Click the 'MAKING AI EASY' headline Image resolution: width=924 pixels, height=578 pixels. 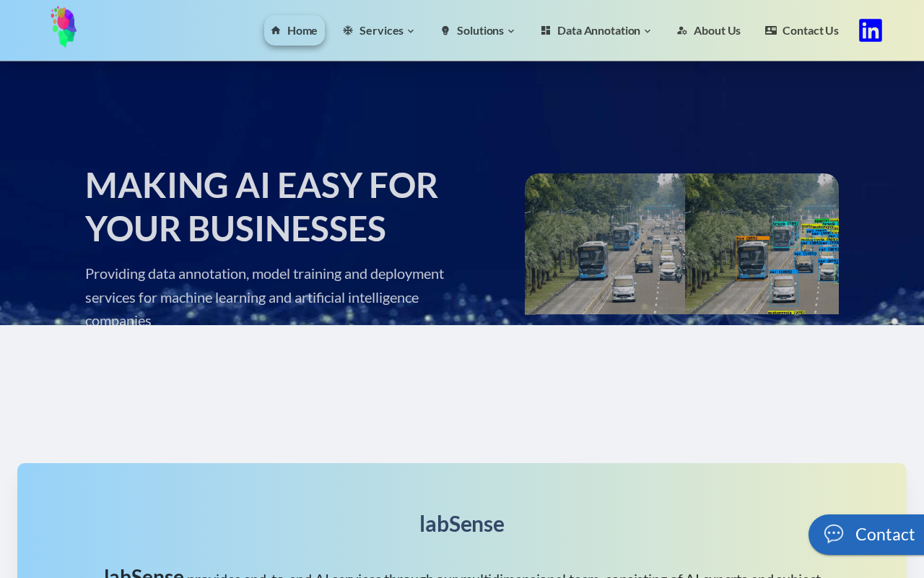261,207
